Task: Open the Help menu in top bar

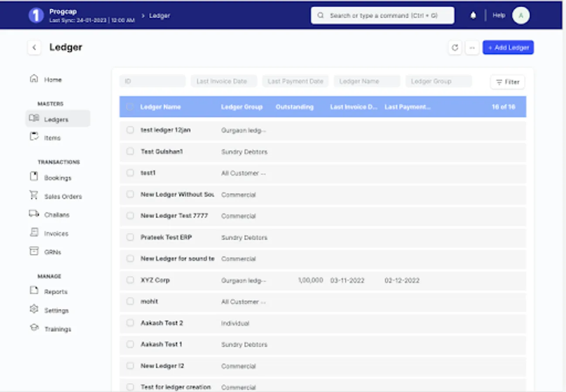Action: coord(499,16)
